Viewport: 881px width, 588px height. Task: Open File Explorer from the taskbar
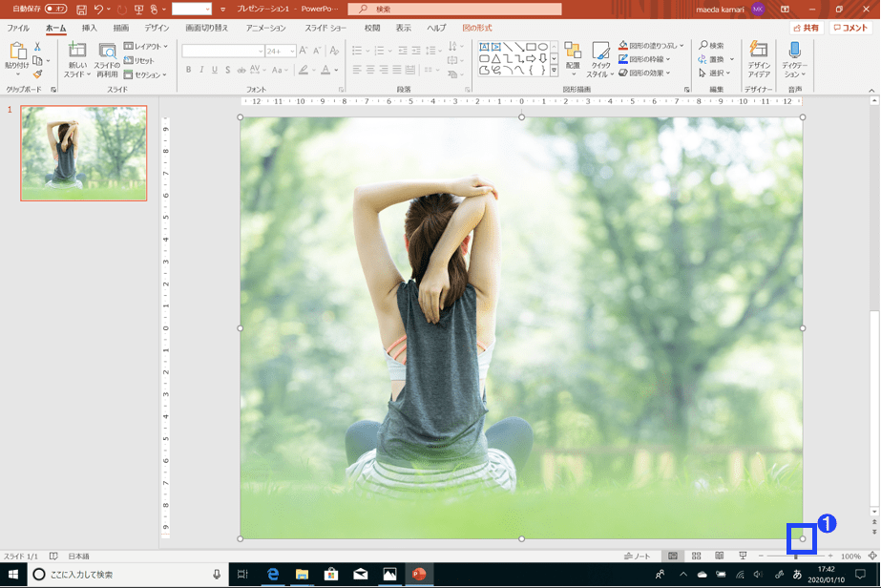point(303,574)
